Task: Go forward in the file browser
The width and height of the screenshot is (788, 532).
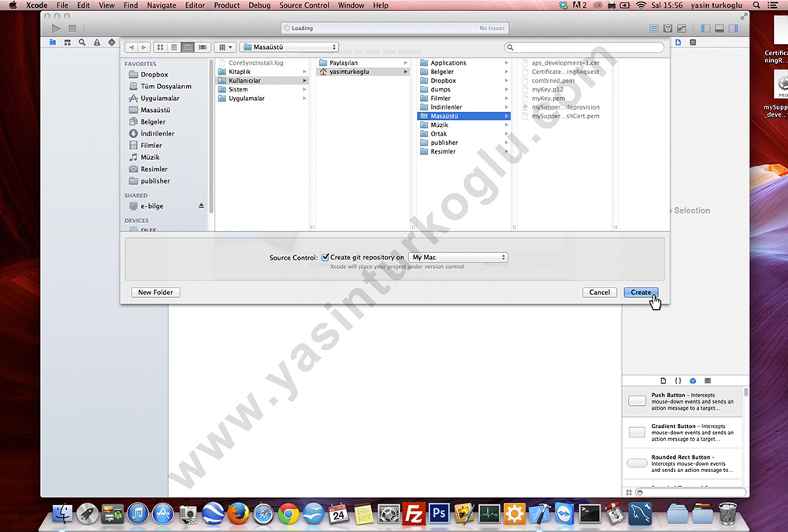Action: tap(143, 47)
